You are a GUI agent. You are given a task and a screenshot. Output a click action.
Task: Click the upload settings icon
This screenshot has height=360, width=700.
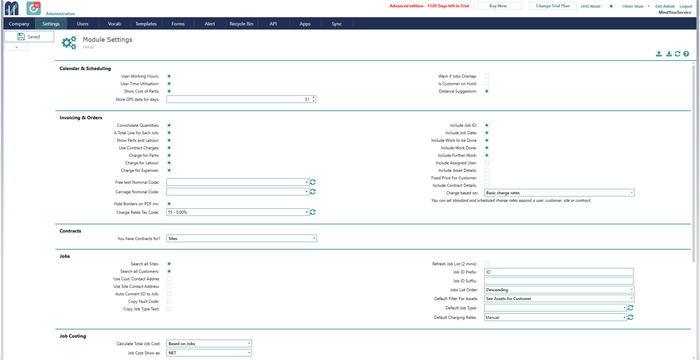[x=658, y=54]
